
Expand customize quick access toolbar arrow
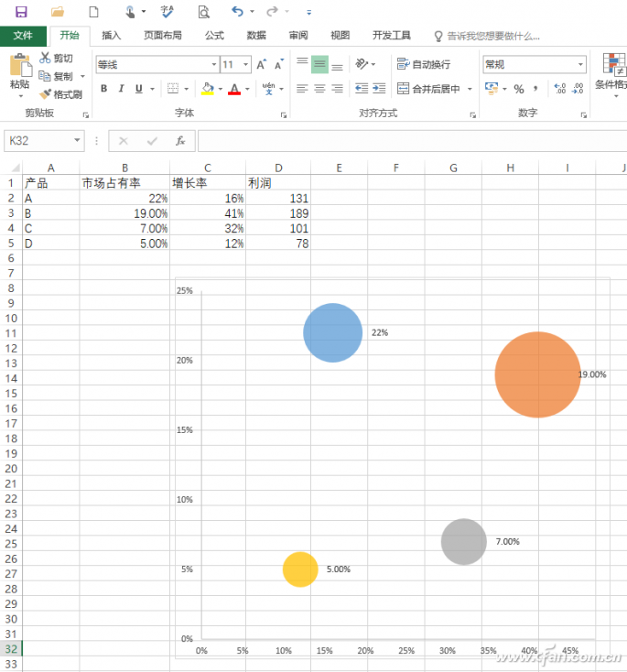click(x=309, y=13)
